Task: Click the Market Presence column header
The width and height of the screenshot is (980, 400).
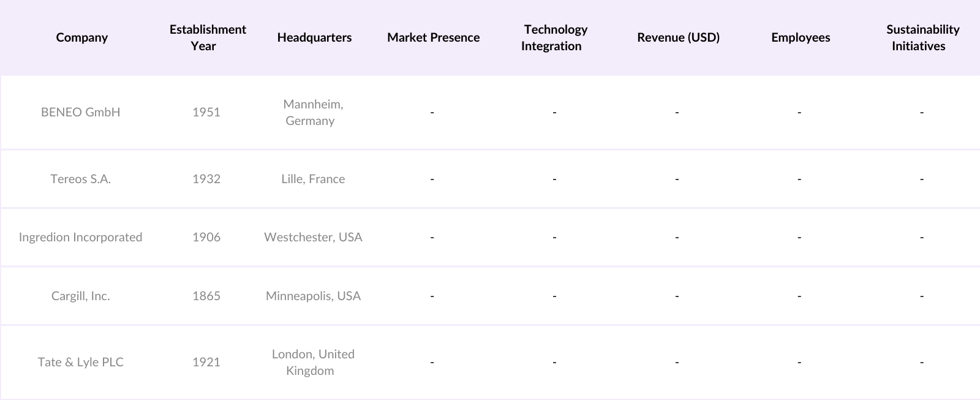Action: pos(433,37)
